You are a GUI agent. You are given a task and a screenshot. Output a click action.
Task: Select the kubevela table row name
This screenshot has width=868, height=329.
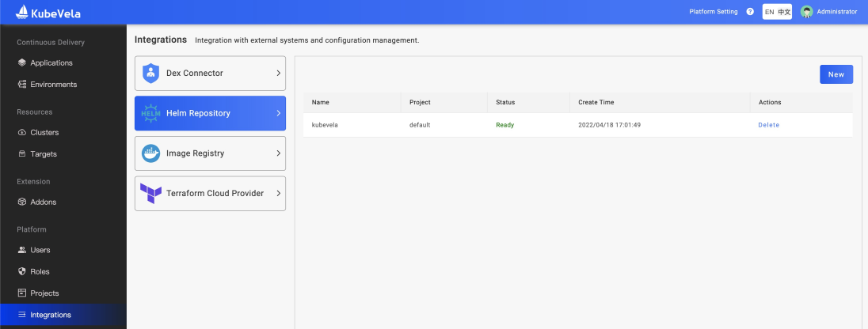pos(325,125)
